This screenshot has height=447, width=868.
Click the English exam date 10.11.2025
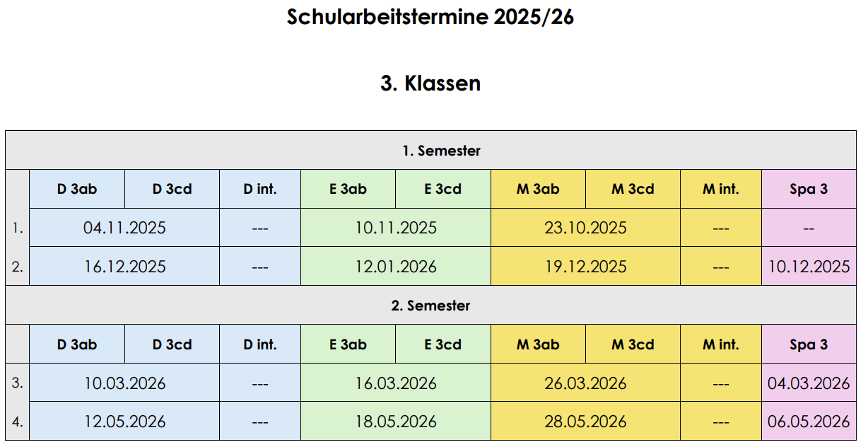(396, 228)
